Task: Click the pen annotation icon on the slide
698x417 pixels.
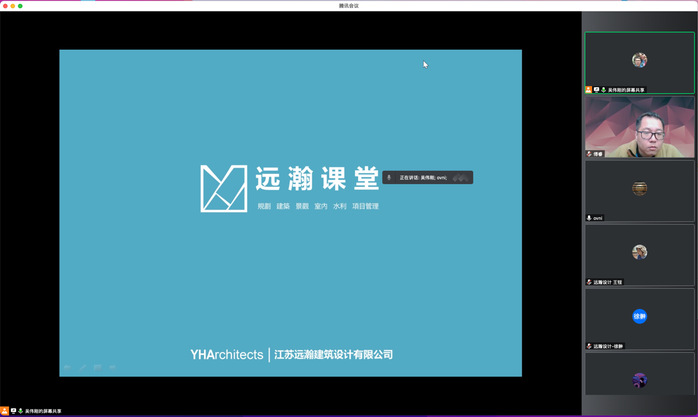Action: 83,367
